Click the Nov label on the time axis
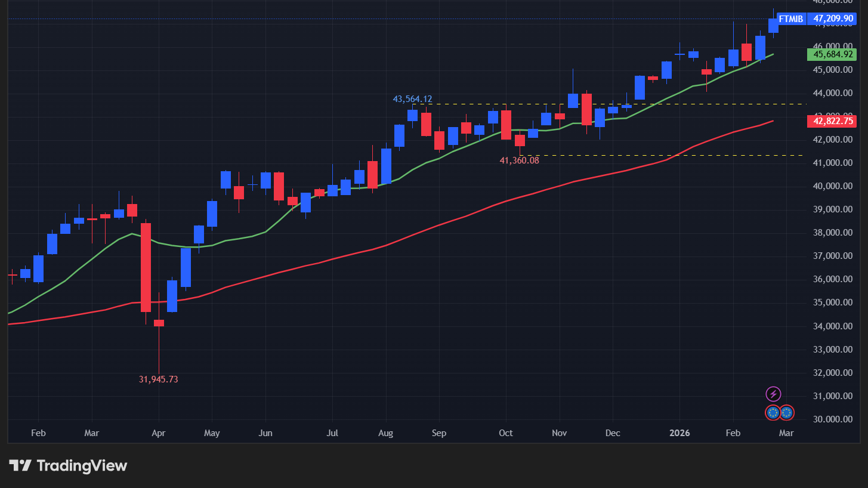This screenshot has height=488, width=868. [x=559, y=433]
